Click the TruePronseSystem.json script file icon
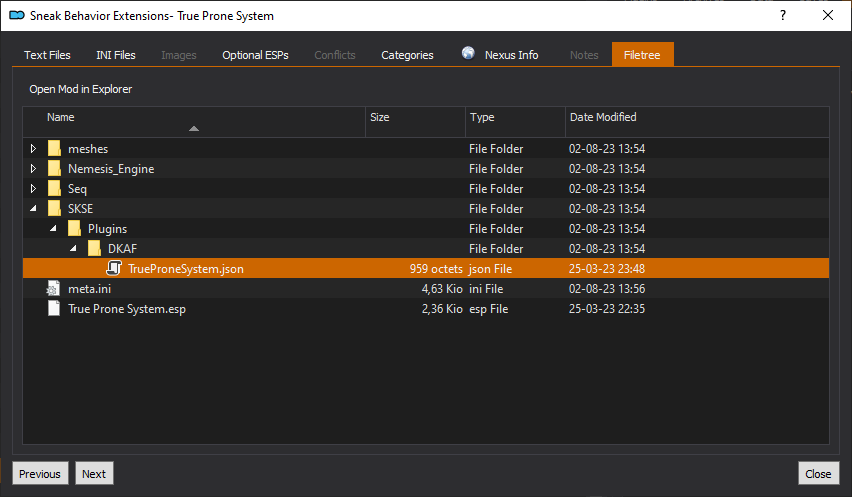852x497 pixels. 114,268
